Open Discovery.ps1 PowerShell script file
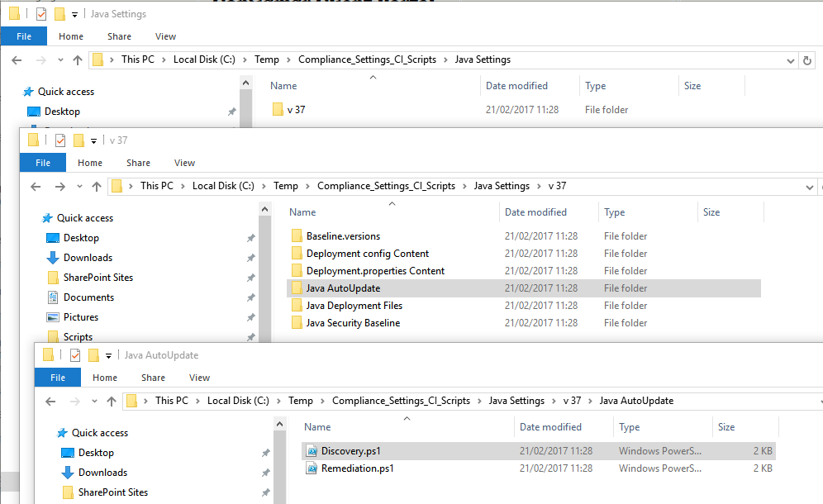The width and height of the screenshot is (823, 504). pyautogui.click(x=350, y=451)
